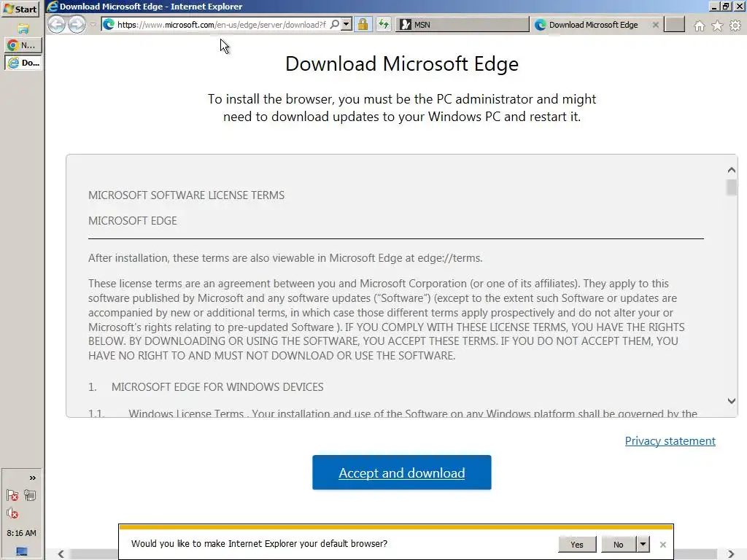The image size is (747, 560).
Task: Click the address bar URL field
Action: click(222, 25)
